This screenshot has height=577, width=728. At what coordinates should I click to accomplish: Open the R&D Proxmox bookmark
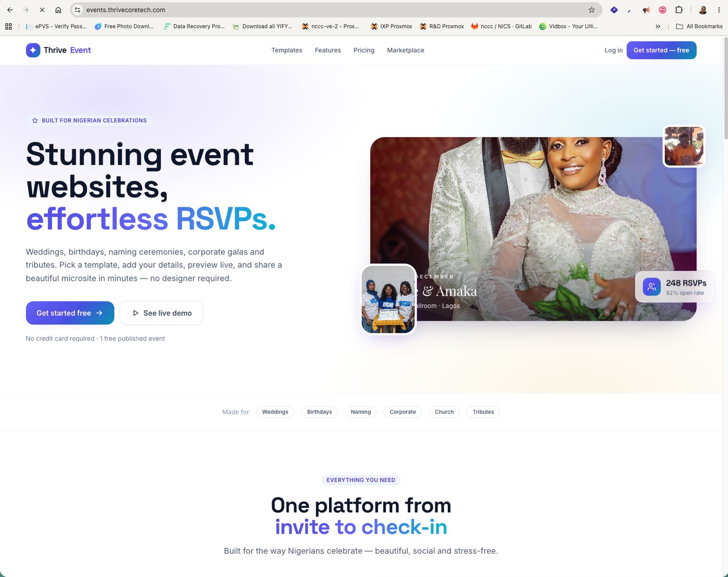[x=442, y=26]
